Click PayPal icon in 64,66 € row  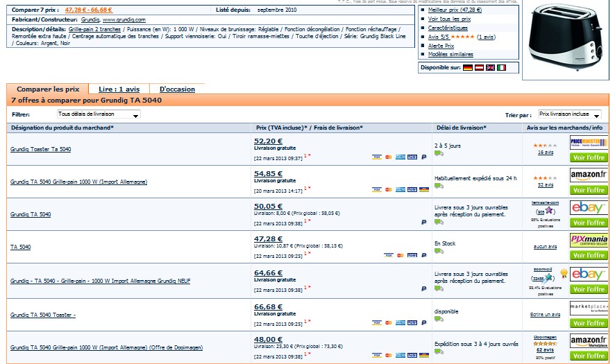click(423, 288)
